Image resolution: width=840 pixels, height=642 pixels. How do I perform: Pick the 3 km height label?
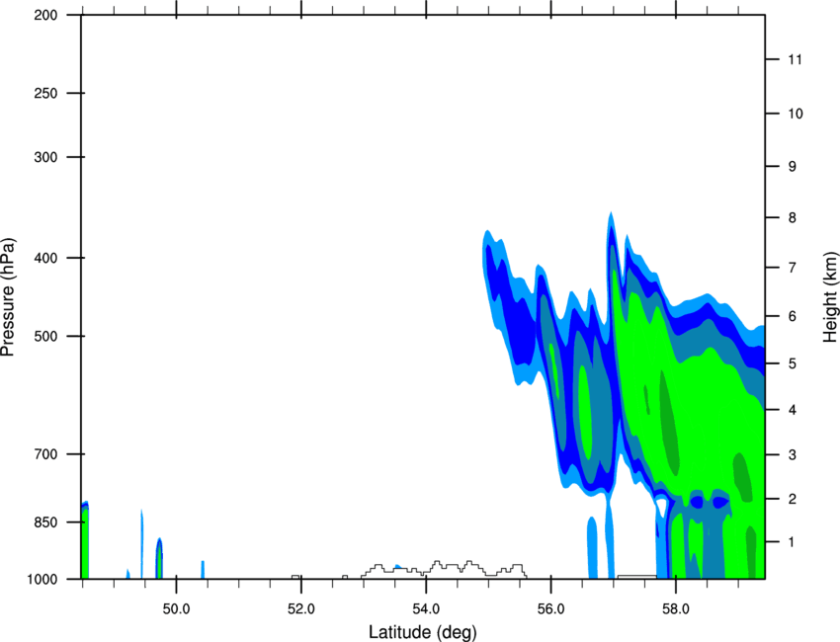pyautogui.click(x=793, y=455)
